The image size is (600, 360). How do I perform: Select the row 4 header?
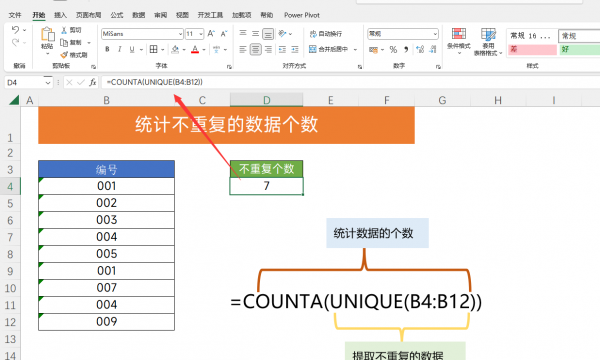click(x=10, y=186)
